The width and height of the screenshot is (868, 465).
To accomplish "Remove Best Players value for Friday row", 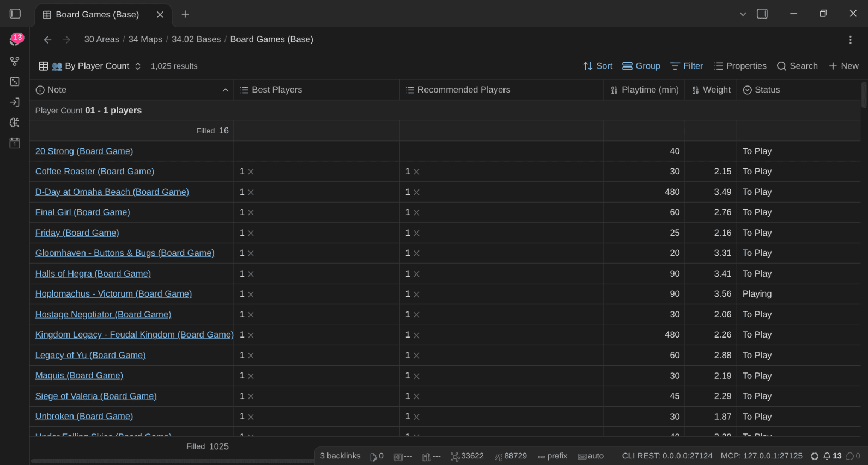I will (x=251, y=233).
